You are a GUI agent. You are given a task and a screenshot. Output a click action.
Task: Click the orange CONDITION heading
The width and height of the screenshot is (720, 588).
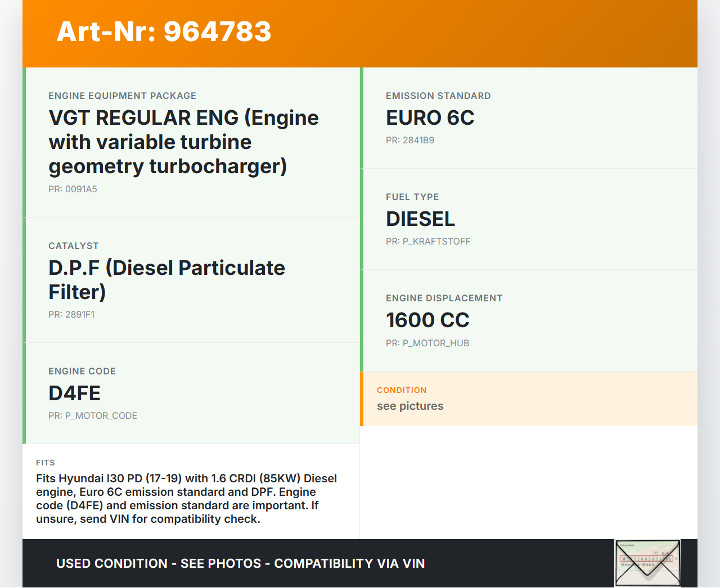coord(402,390)
